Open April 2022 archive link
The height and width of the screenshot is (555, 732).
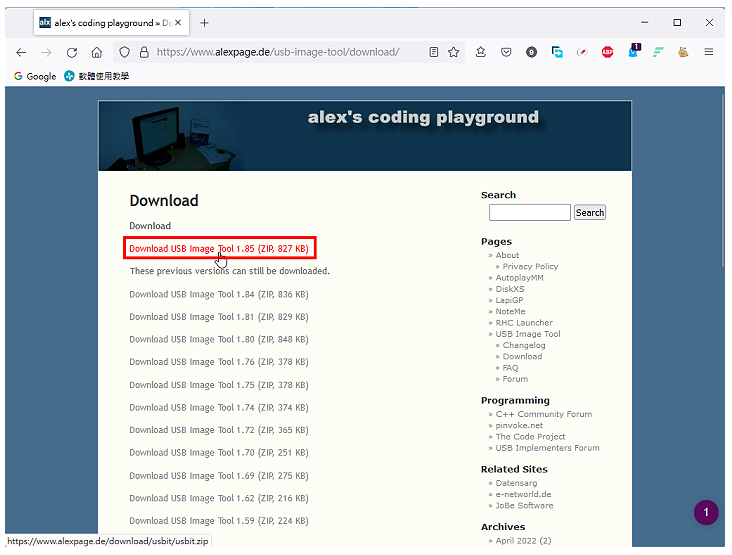pos(523,541)
